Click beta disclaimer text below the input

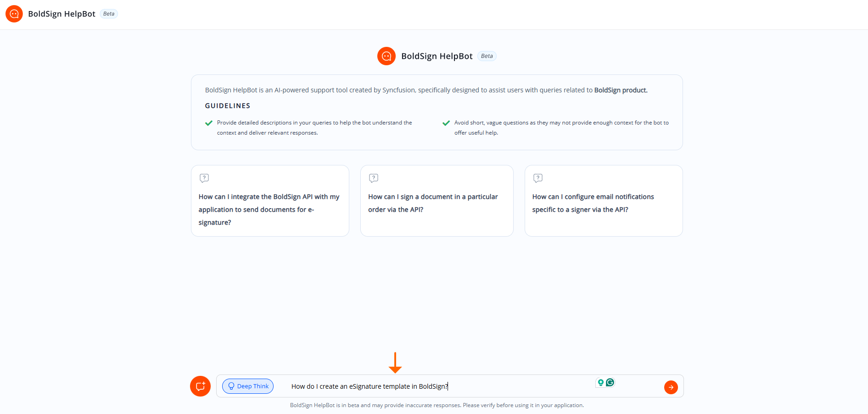coord(437,405)
